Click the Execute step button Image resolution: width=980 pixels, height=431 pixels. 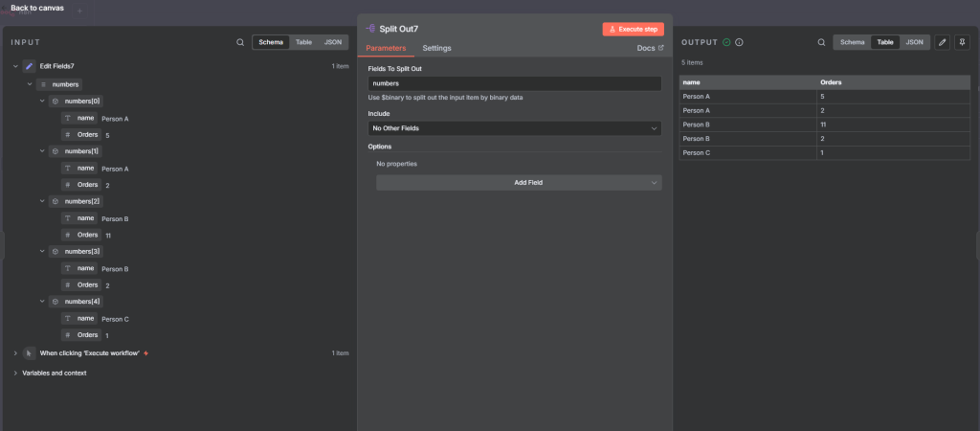633,29
